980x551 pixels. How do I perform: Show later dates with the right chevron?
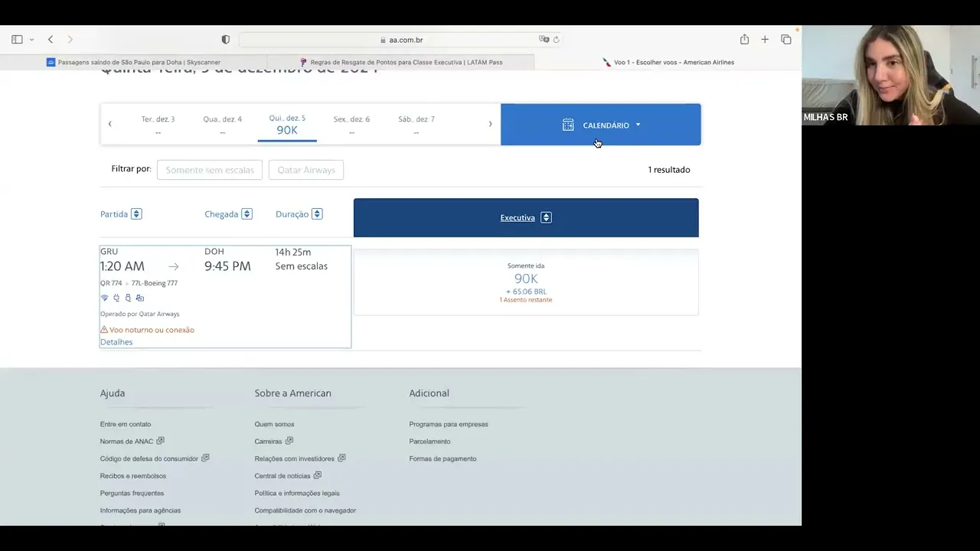(490, 124)
